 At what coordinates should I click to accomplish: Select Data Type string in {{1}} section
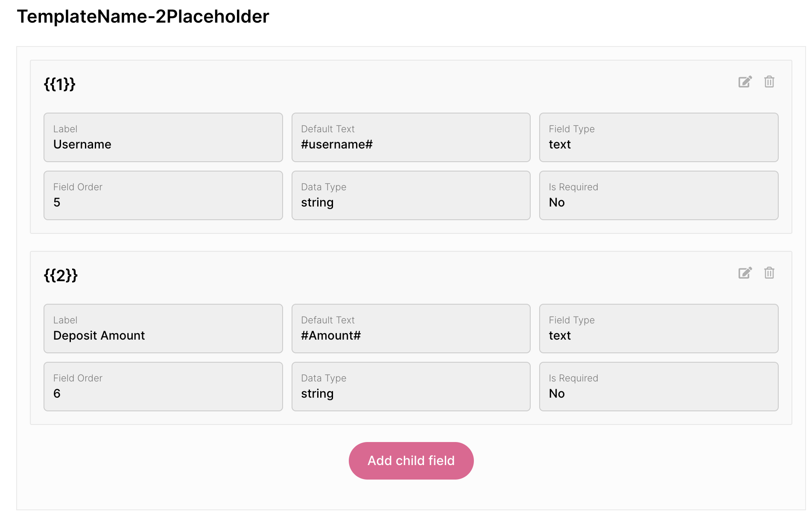coord(411,195)
